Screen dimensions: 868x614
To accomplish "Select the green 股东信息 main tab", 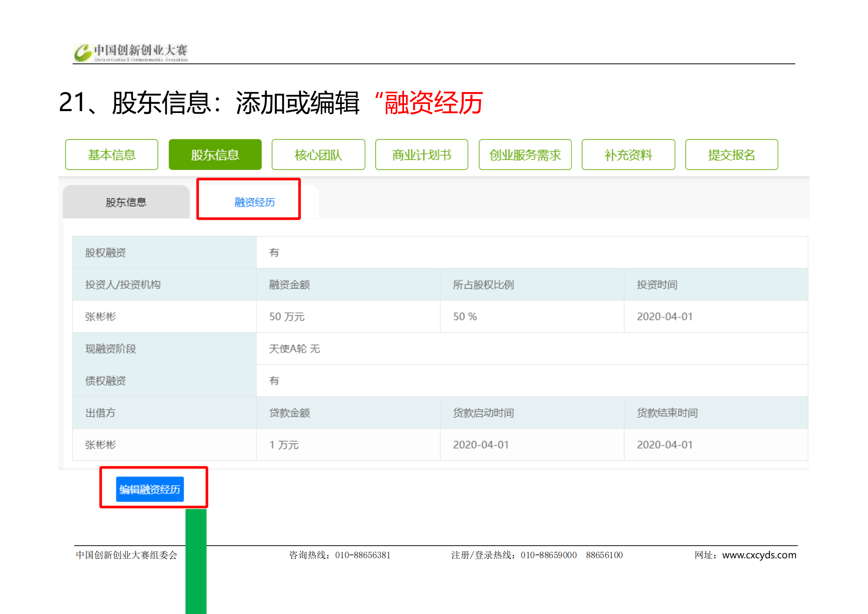I will click(215, 155).
